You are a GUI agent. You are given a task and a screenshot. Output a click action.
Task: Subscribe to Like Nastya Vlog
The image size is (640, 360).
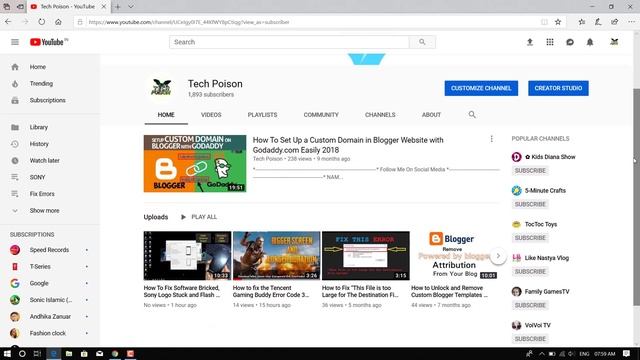point(530,271)
